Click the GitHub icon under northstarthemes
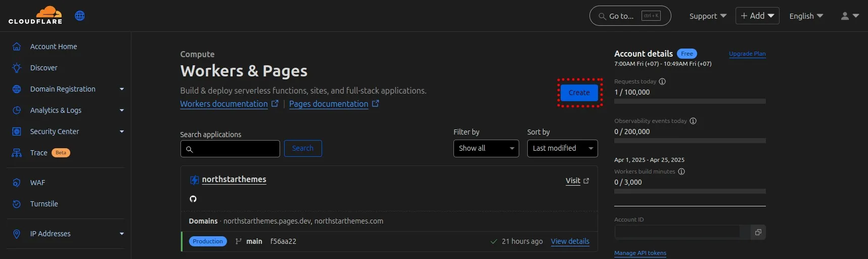 pyautogui.click(x=193, y=199)
